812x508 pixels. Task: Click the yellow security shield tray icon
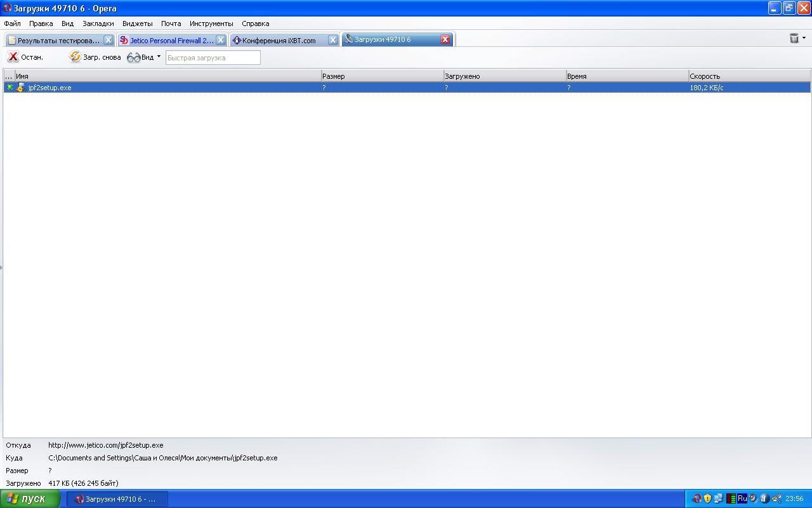pyautogui.click(x=707, y=498)
